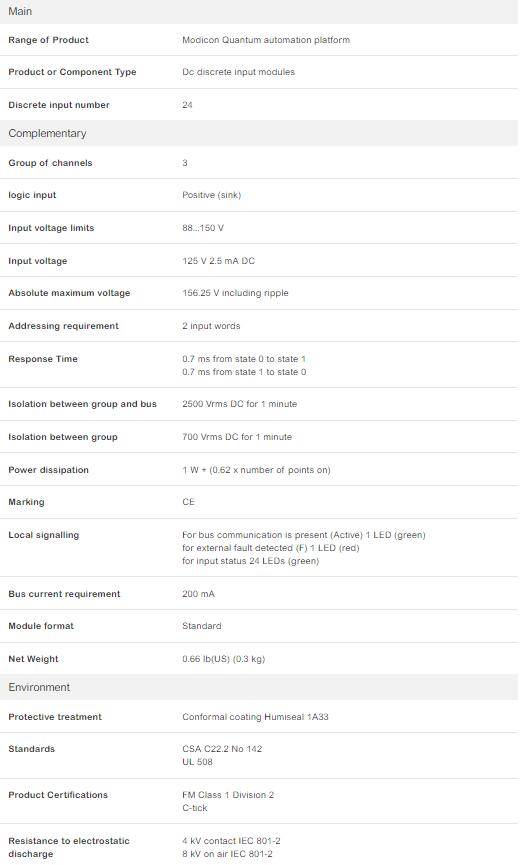The height and width of the screenshot is (865, 521).
Task: Select the Positive (sink) logic input value
Action: click(x=211, y=195)
